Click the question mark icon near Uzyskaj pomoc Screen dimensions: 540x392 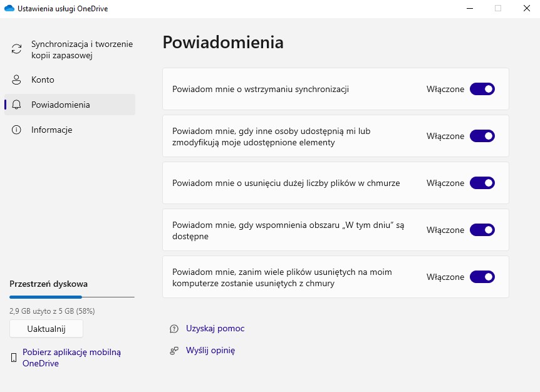tap(173, 328)
